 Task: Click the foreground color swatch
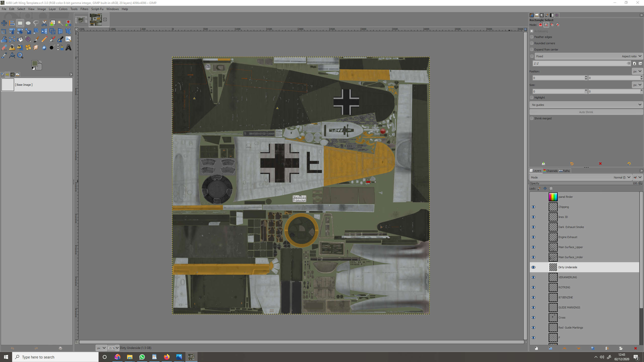[34, 63]
